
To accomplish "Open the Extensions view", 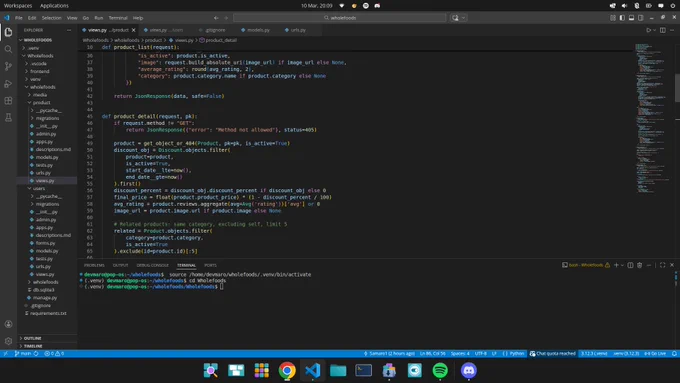I will pos(8,101).
